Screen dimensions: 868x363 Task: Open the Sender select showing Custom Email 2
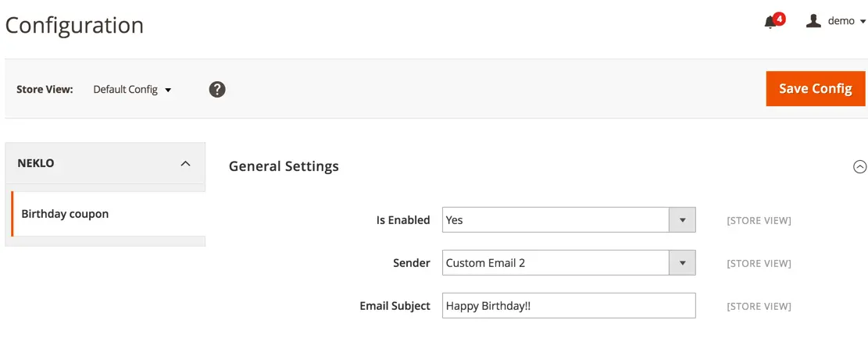pyautogui.click(x=569, y=263)
